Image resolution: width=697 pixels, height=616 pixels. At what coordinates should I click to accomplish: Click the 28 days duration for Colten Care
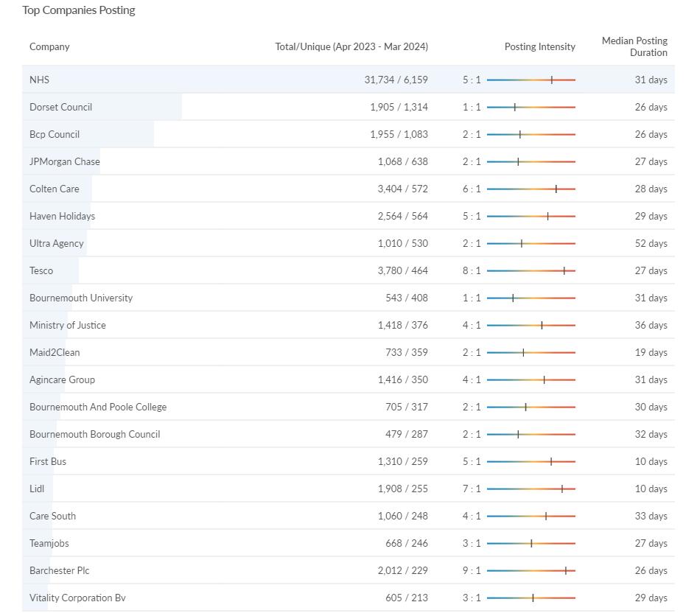(651, 189)
